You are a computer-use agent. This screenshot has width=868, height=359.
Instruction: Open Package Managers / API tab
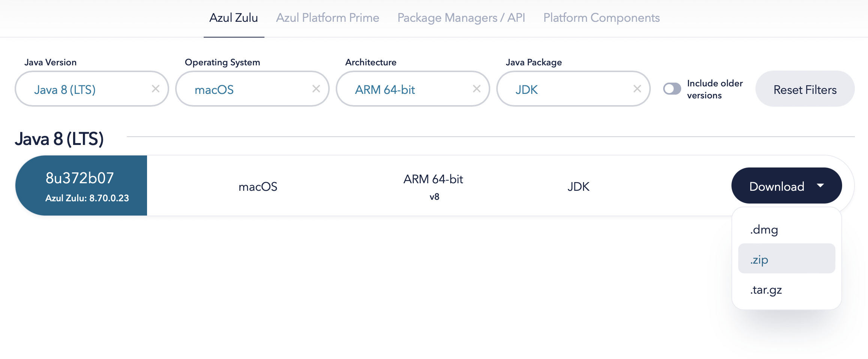coord(461,18)
